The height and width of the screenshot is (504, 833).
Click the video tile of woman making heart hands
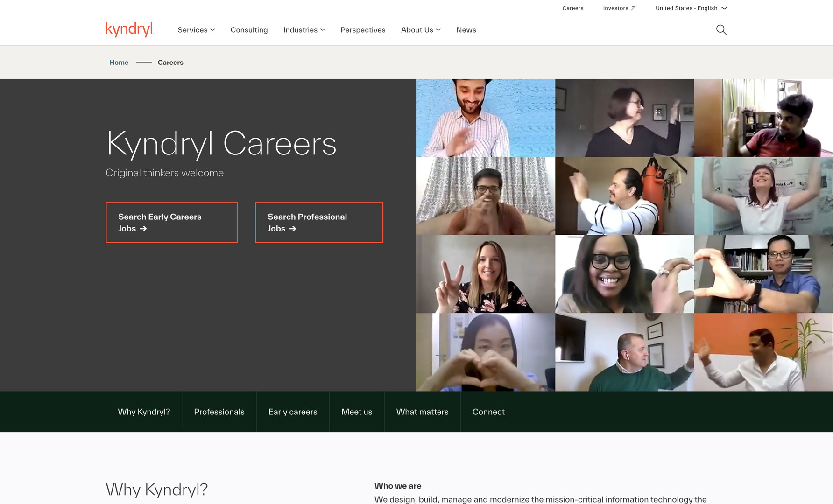pyautogui.click(x=486, y=352)
